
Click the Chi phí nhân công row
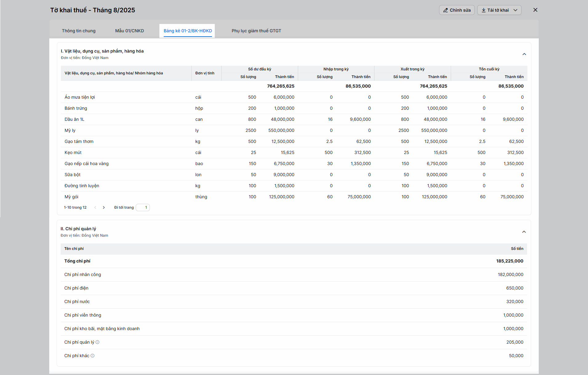(82, 274)
